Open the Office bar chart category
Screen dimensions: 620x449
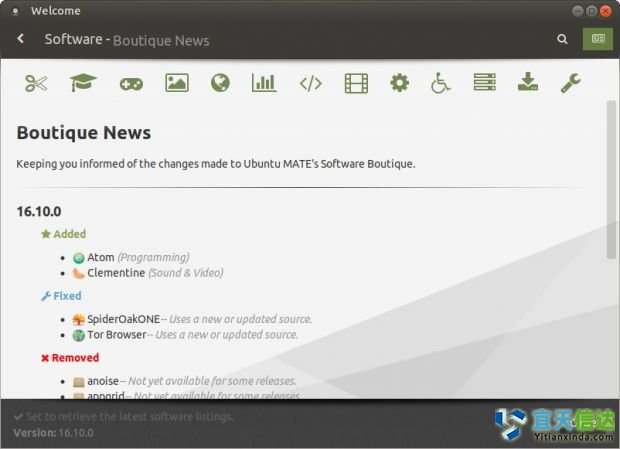click(264, 84)
